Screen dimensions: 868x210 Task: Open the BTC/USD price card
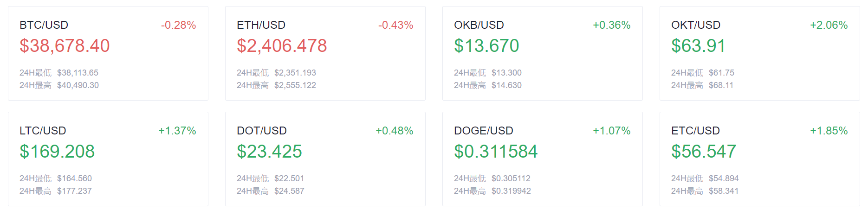[x=108, y=53]
